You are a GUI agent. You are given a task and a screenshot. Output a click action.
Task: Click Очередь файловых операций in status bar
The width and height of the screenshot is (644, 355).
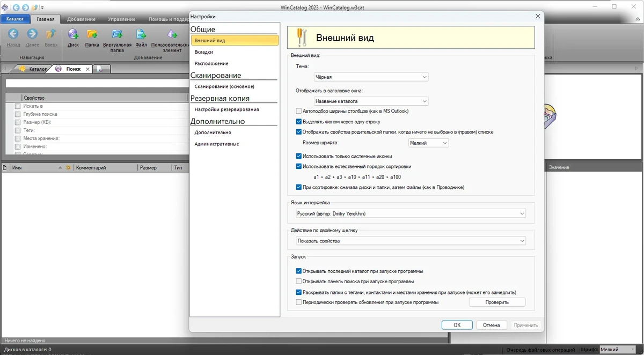[540, 350]
